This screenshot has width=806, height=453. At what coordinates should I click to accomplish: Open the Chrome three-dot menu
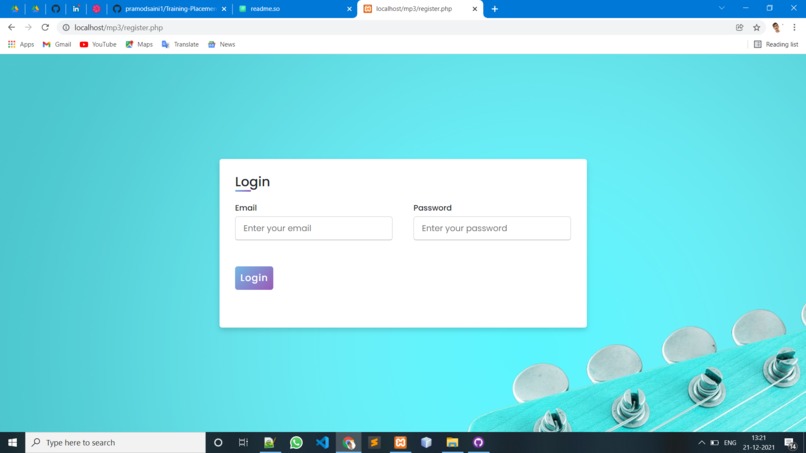point(794,28)
